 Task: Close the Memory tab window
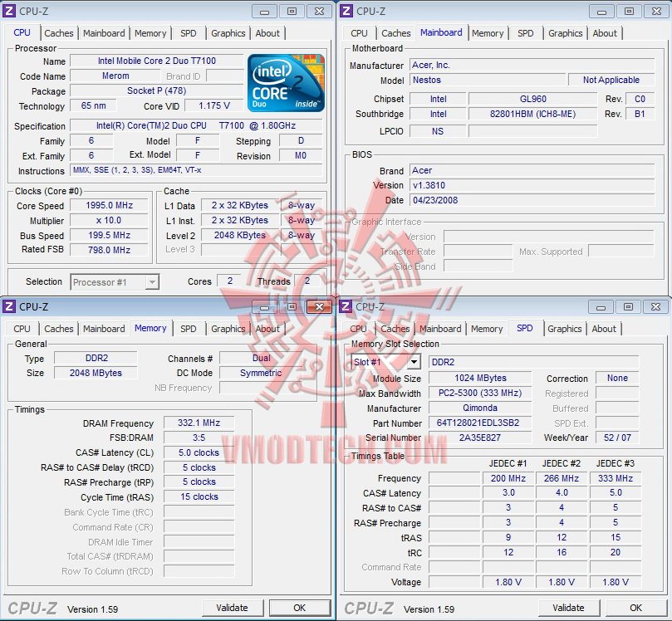click(x=319, y=306)
